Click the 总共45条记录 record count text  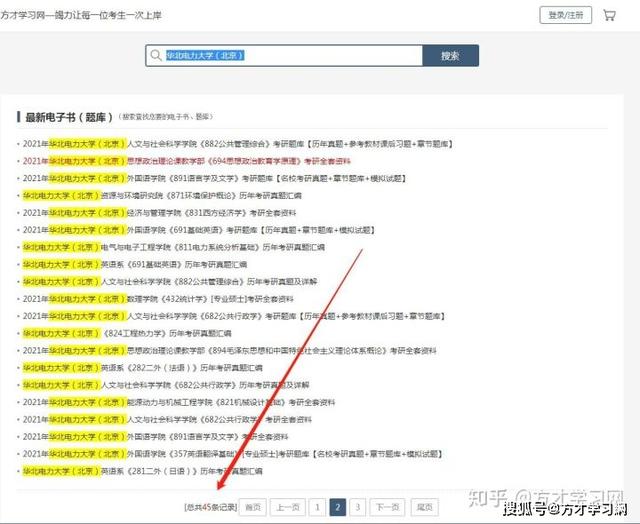coord(211,507)
